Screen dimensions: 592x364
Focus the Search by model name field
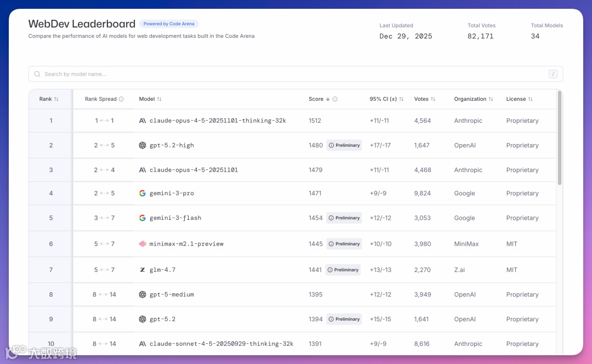pos(295,74)
